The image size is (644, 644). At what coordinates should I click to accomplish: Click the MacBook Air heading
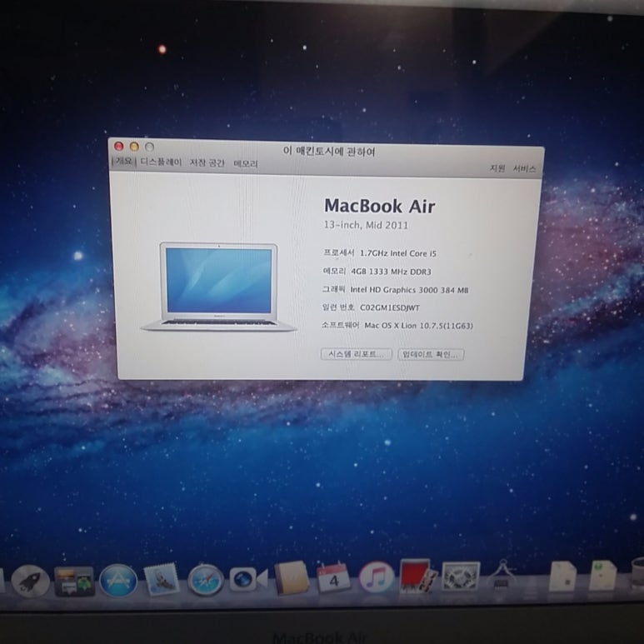point(380,206)
